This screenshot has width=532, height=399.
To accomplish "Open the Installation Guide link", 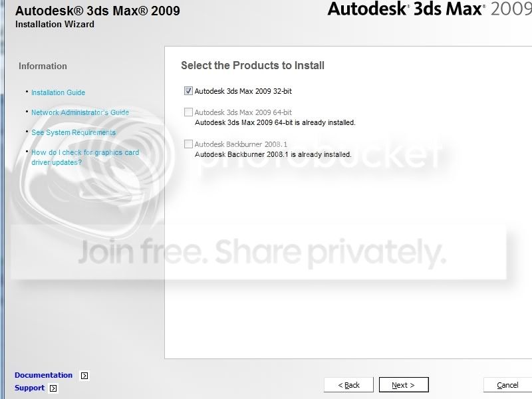I will [58, 92].
